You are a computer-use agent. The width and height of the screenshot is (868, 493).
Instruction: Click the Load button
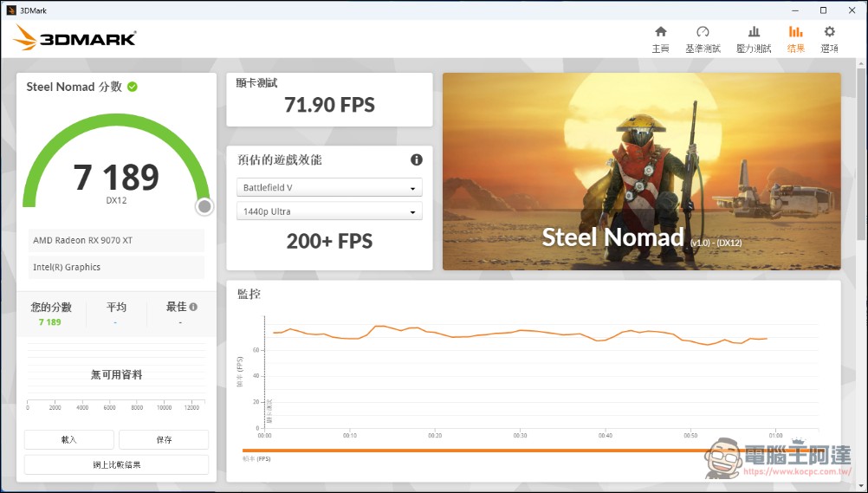(69, 439)
